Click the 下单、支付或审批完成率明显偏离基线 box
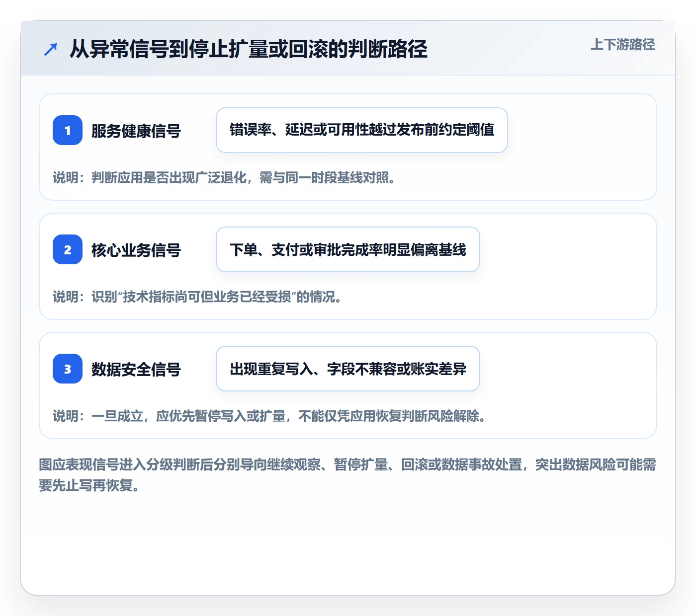 click(x=348, y=249)
